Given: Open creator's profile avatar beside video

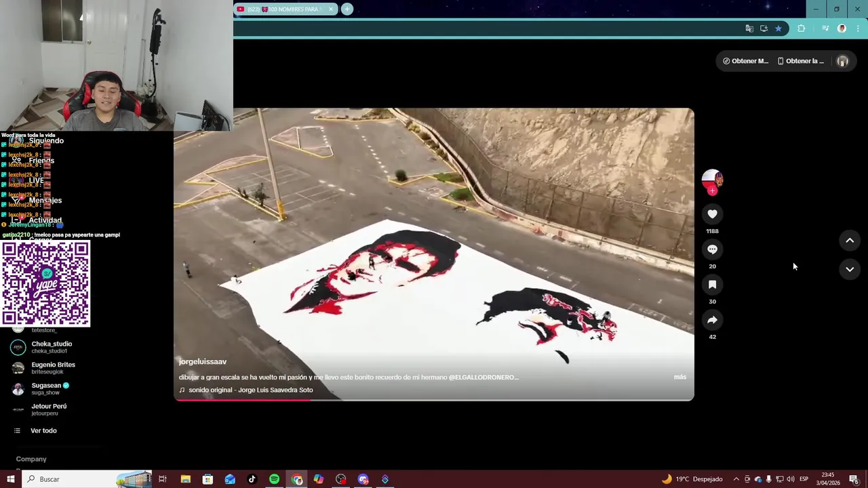Looking at the screenshot, I should 712,180.
